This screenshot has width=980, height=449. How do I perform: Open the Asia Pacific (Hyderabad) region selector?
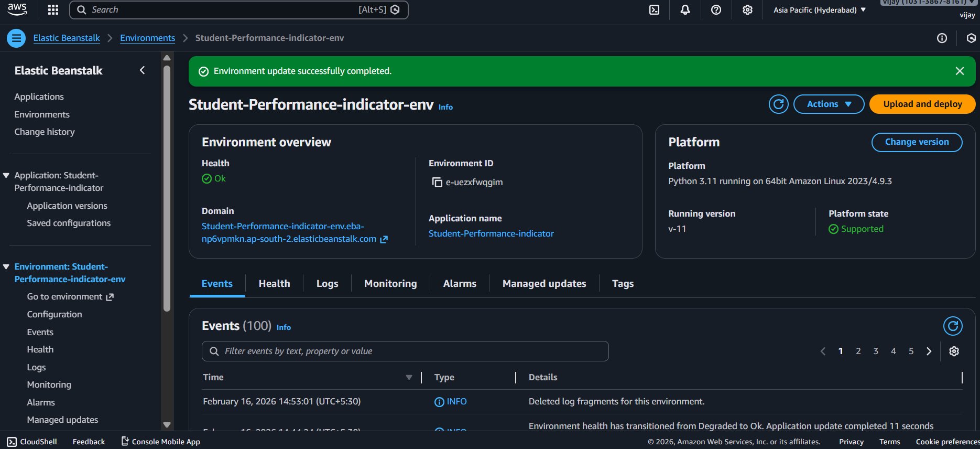pyautogui.click(x=819, y=10)
